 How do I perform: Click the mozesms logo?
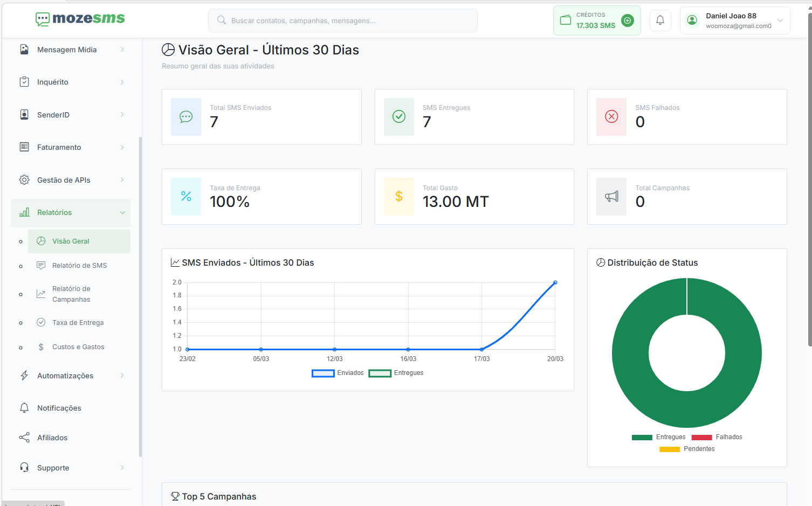[x=80, y=19]
